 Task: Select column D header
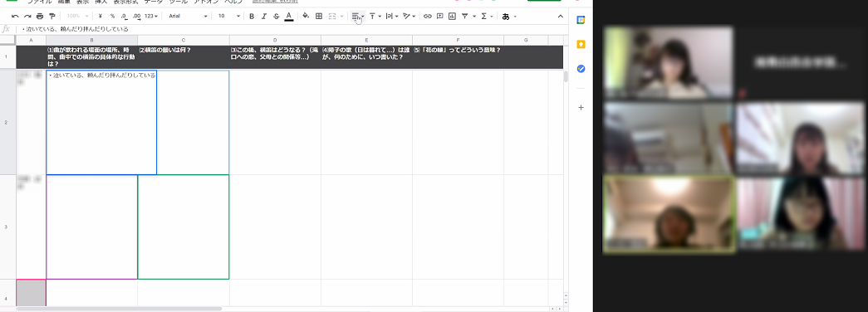point(275,41)
